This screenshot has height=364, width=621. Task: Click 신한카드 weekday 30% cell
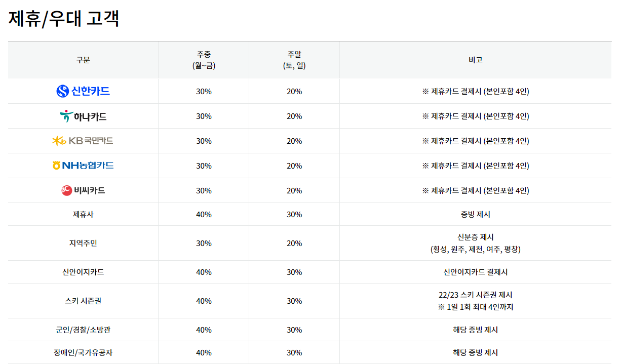(204, 91)
